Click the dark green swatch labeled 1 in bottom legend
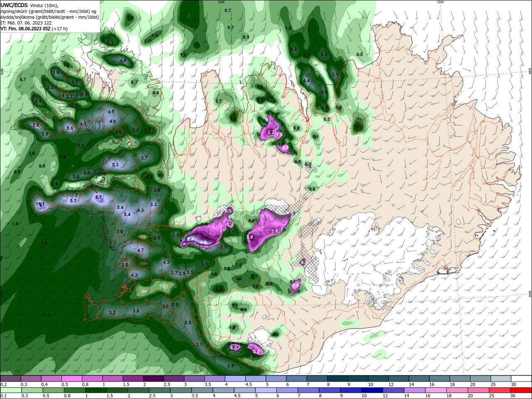Image resolution: width=532 pixels, height=399 pixels. pos(96,390)
